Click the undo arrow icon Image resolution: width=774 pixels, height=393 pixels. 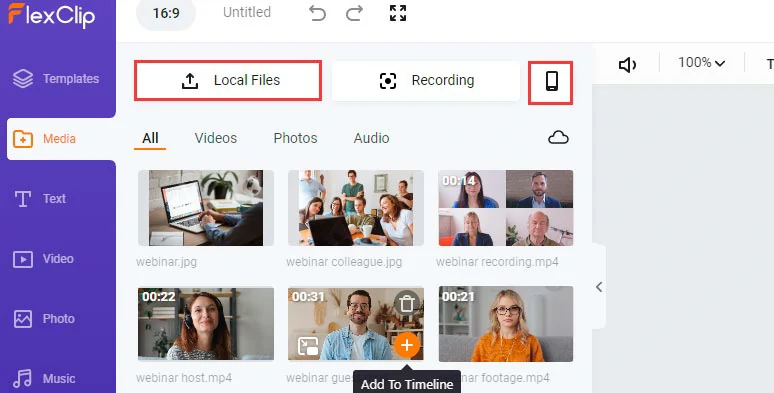coord(317,13)
